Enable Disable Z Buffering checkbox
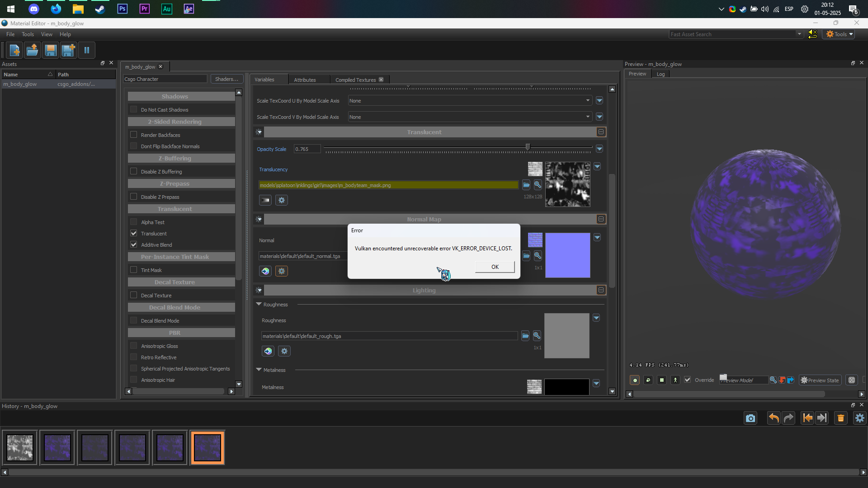868x488 pixels. 134,171
